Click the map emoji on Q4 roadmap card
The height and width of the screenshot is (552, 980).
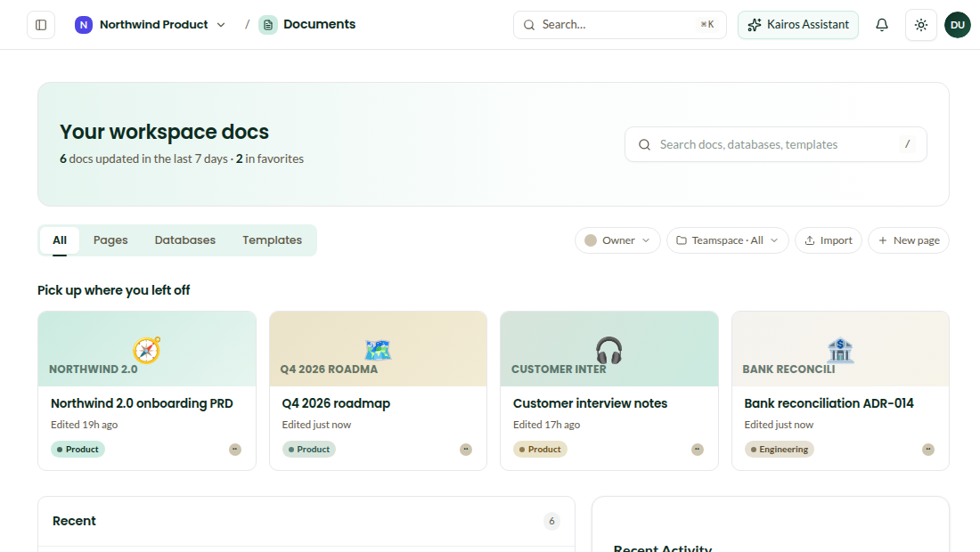(378, 350)
